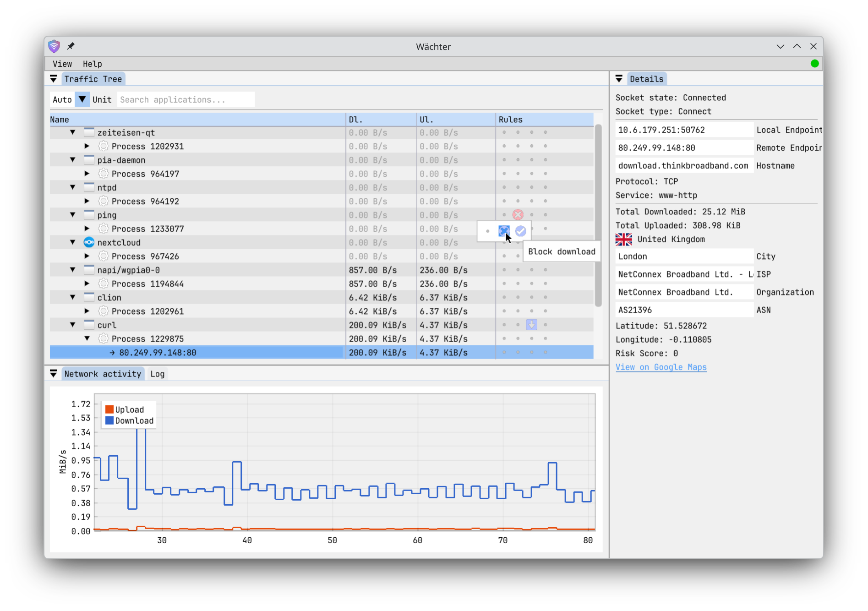
Task: Toggle first rule dot on clion row
Action: [x=504, y=297]
